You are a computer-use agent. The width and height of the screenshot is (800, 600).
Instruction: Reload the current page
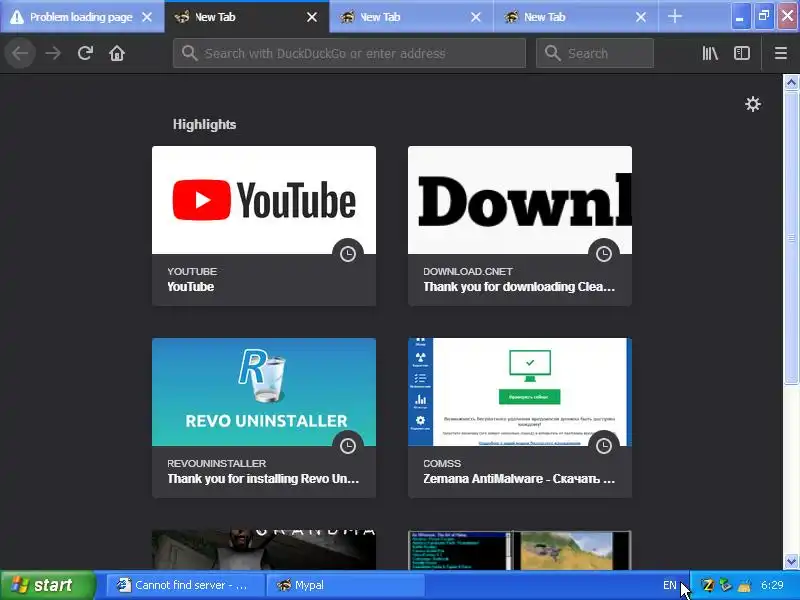[x=85, y=53]
